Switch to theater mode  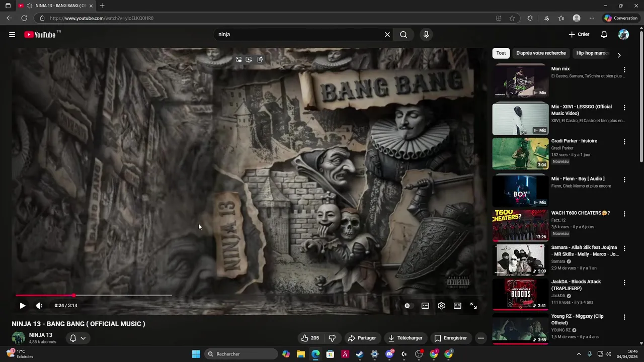(x=457, y=306)
